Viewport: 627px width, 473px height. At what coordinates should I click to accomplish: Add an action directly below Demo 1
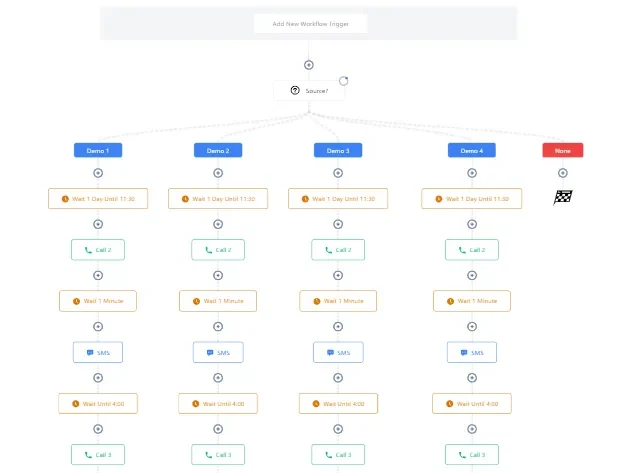click(x=98, y=173)
